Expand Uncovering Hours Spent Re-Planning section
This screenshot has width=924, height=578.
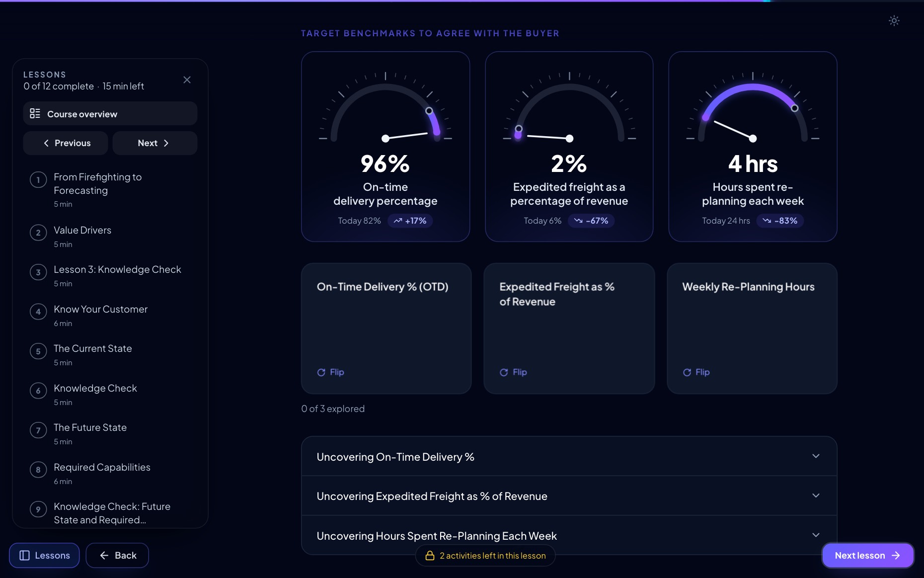pos(569,535)
